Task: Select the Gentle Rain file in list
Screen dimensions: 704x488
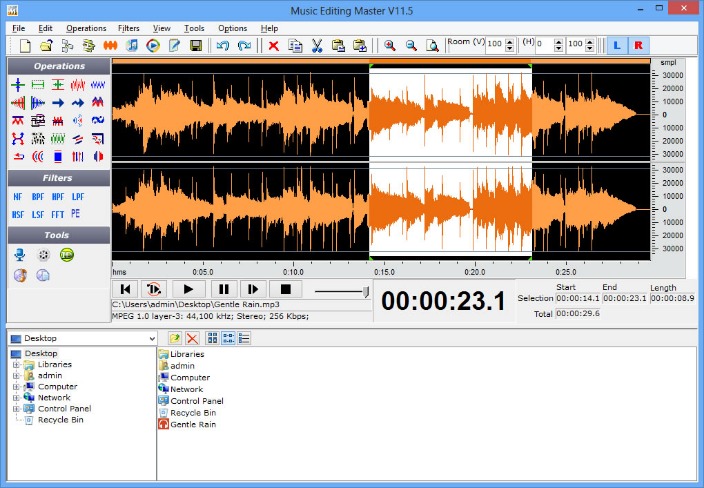Action: coord(192,424)
